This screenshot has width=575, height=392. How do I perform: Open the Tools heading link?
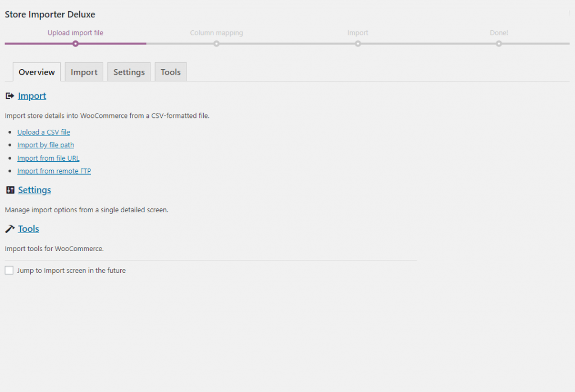[29, 229]
